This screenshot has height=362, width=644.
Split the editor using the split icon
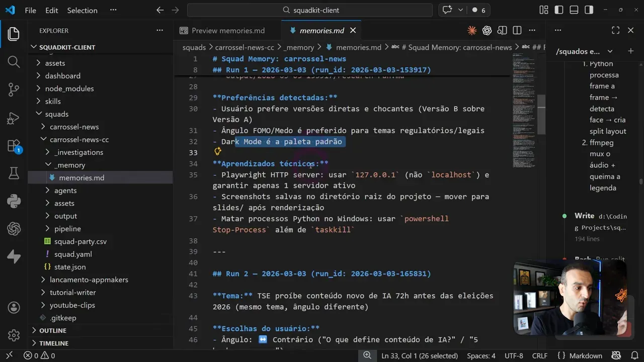point(517,31)
